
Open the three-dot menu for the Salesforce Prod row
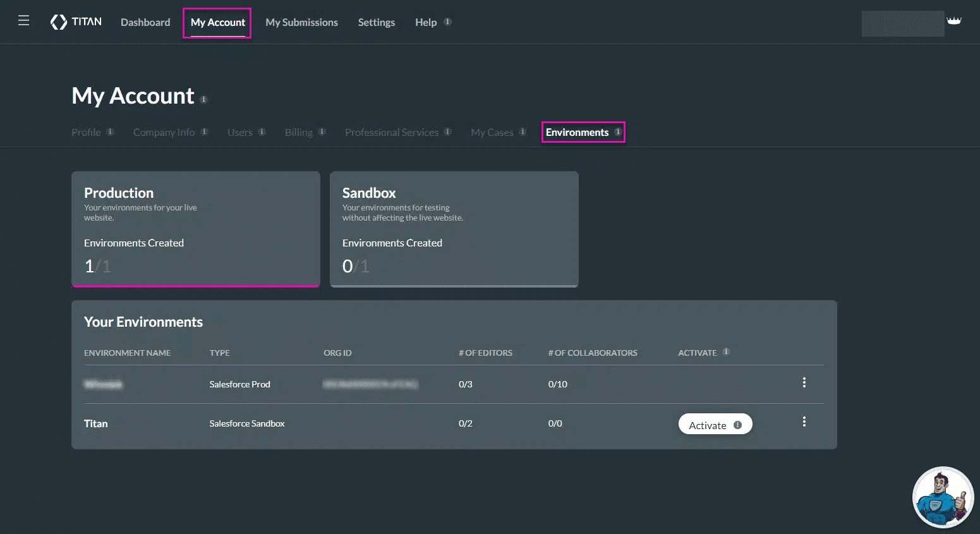pyautogui.click(x=804, y=382)
